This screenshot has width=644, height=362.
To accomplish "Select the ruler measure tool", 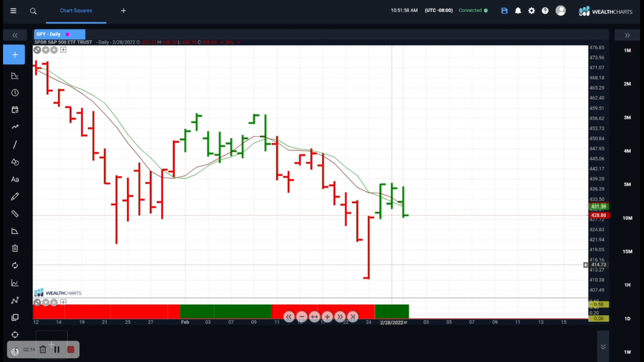I will click(15, 214).
